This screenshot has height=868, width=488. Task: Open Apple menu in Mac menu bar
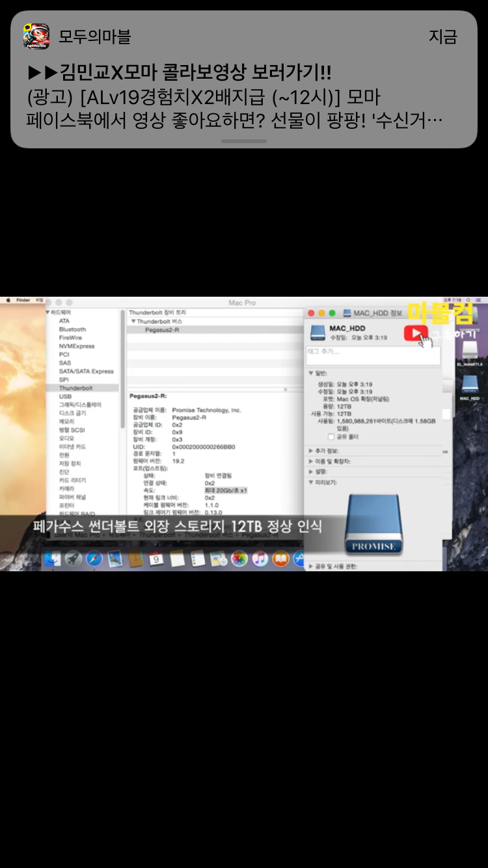[9, 301]
